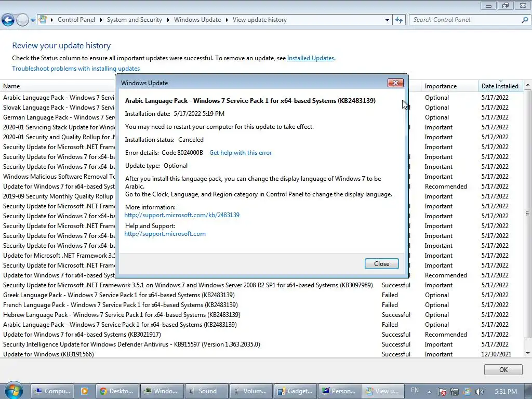Switch to Volume taskbar window
Image resolution: width=532 pixels, height=399 pixels.
[x=251, y=391]
